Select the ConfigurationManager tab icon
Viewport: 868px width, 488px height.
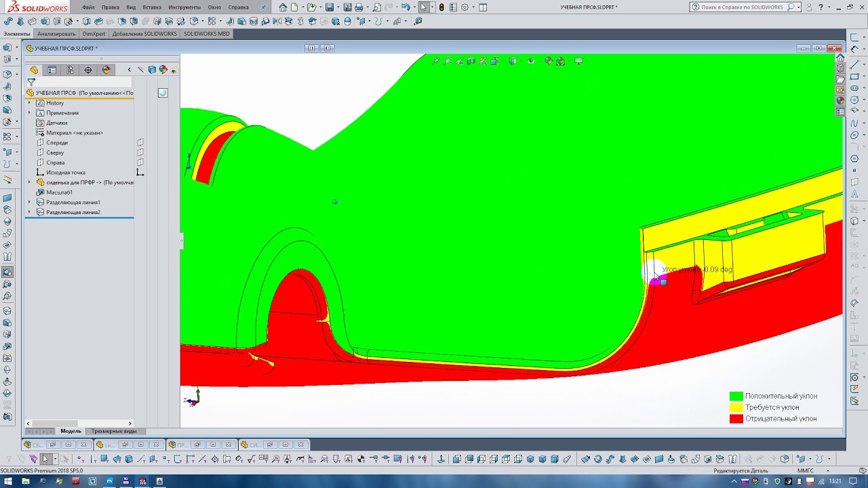click(70, 70)
